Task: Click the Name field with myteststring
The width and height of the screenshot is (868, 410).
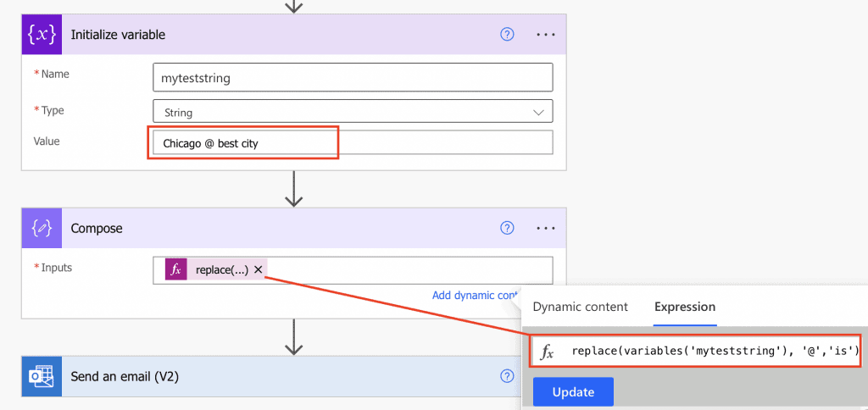Action: click(353, 77)
